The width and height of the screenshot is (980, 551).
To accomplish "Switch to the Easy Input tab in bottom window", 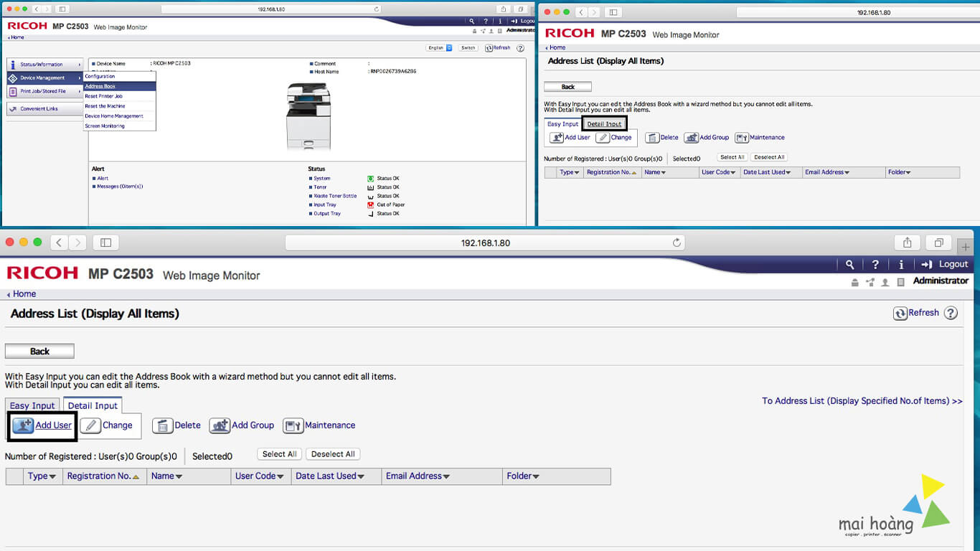I will pos(32,405).
